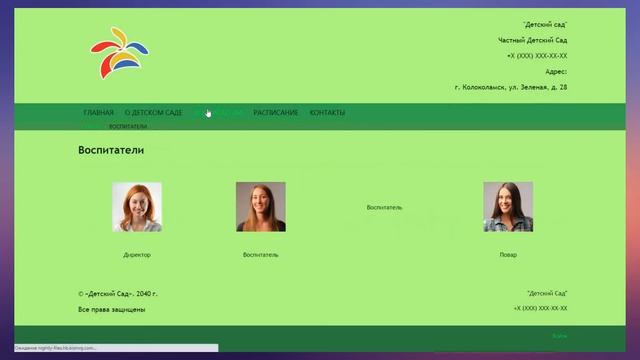Click the header "Детский сад" title
The image size is (640, 360).
click(x=545, y=24)
